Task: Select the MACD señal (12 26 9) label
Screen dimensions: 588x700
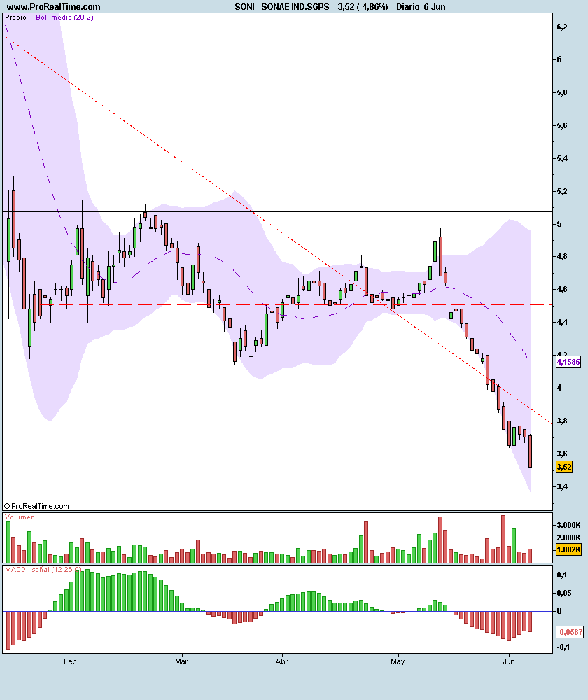Action: [x=43, y=570]
